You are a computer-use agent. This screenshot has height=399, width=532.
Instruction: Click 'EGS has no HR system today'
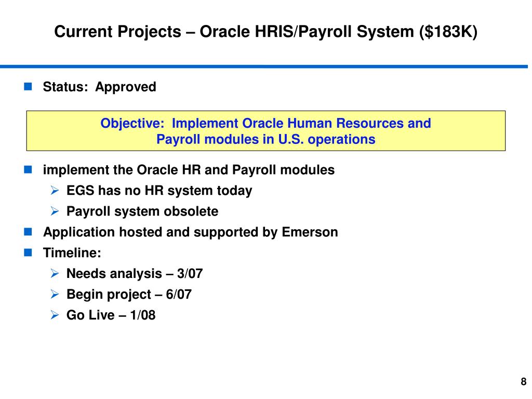pyautogui.click(x=159, y=191)
